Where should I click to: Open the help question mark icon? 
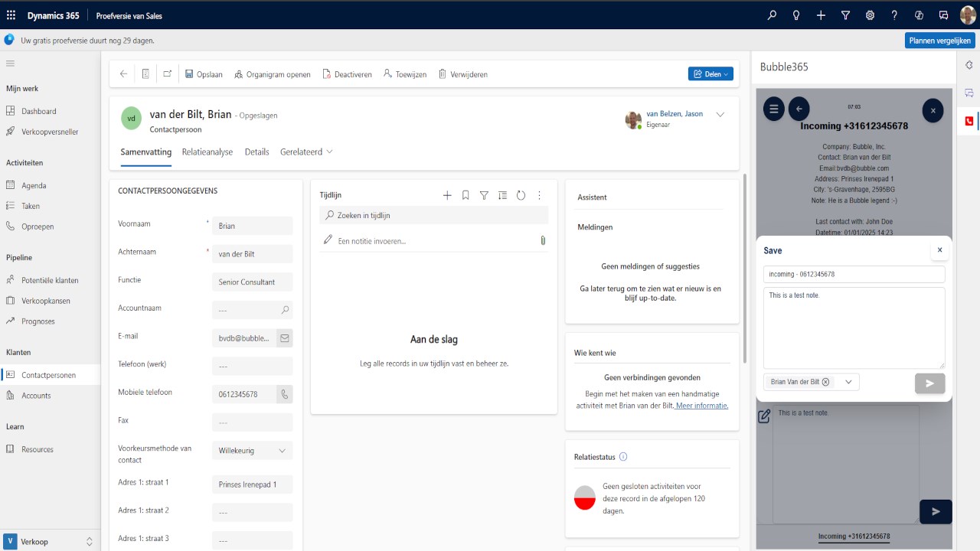pos(894,15)
